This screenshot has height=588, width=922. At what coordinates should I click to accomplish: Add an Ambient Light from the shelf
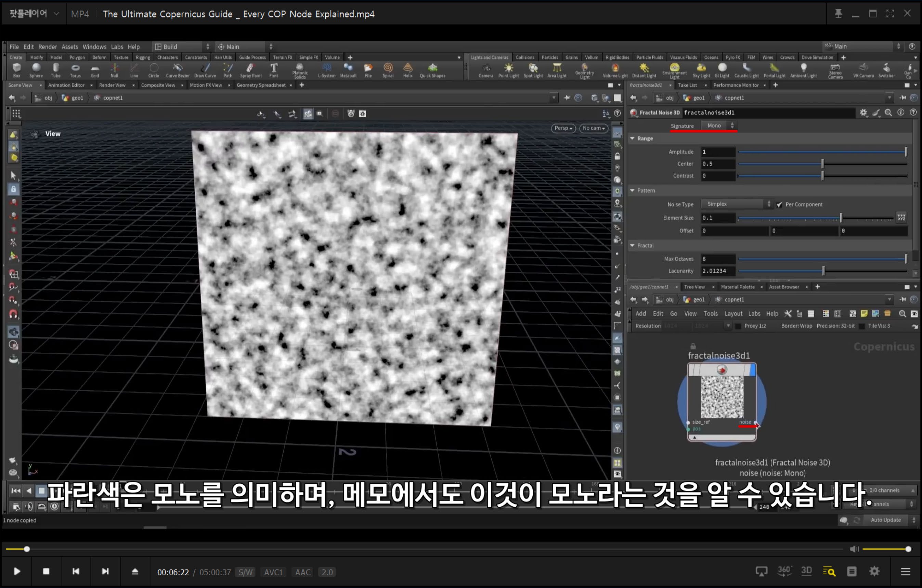(804, 70)
